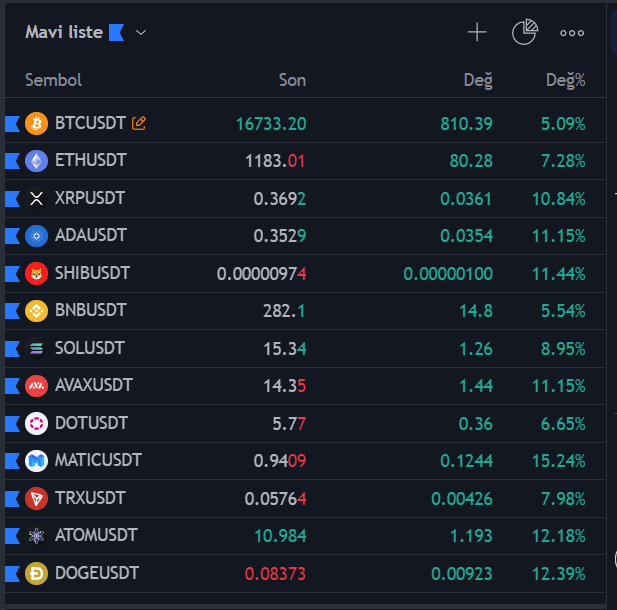
Task: Click the edit note icon next to BTCUSDT
Action: (139, 123)
